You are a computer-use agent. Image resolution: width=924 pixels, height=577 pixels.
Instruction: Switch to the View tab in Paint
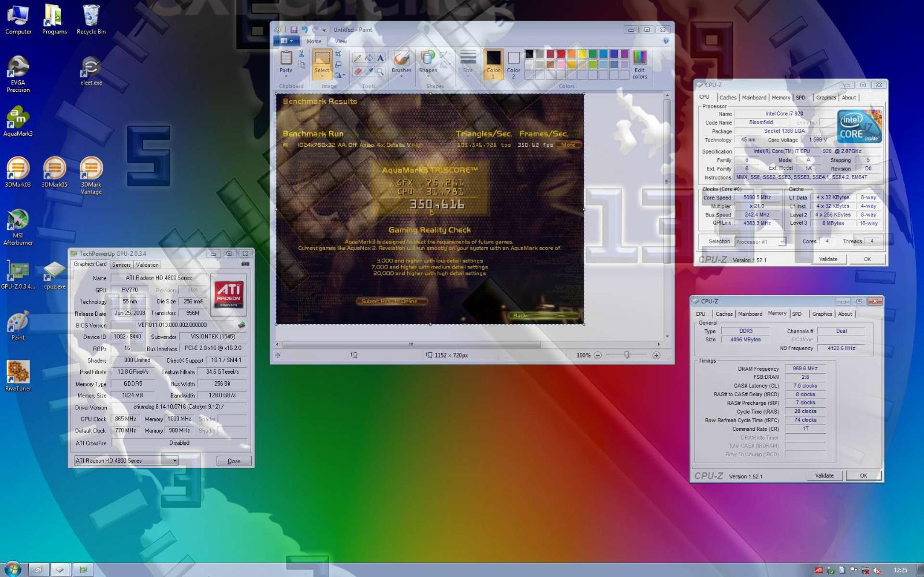point(341,41)
